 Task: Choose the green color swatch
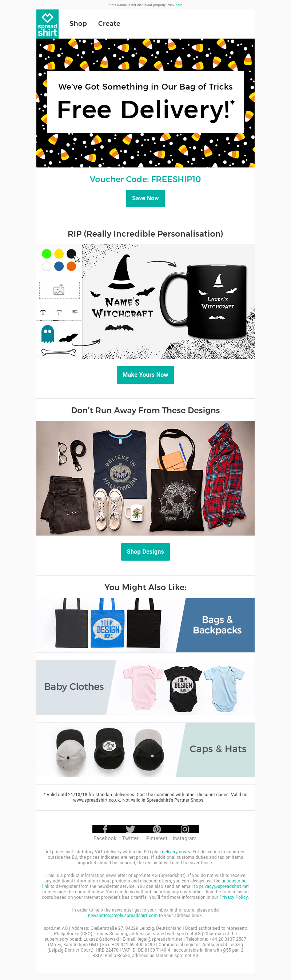tap(46, 254)
